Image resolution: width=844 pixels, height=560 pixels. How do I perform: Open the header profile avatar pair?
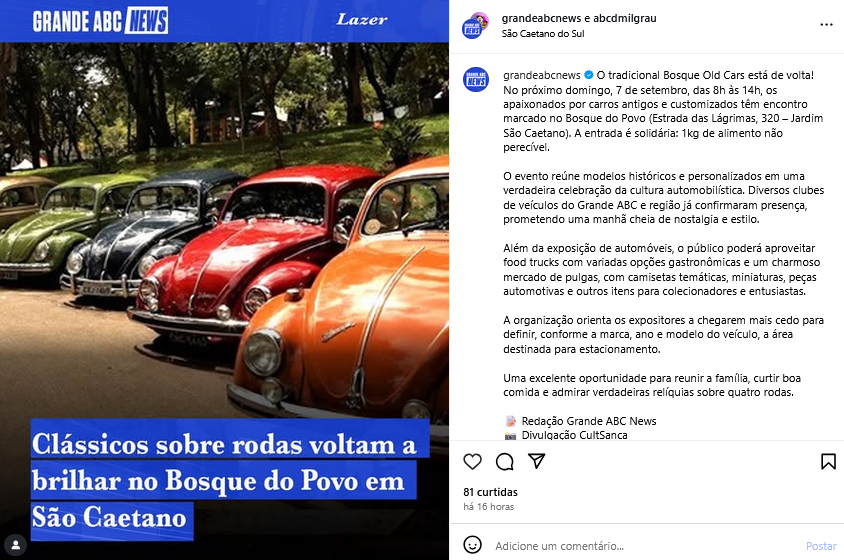click(x=475, y=25)
